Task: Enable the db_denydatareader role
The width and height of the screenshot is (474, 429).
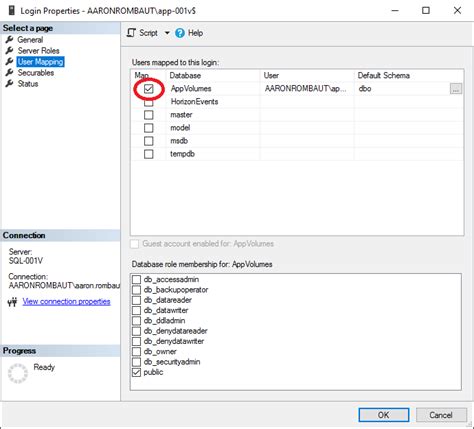Action: pyautogui.click(x=136, y=331)
